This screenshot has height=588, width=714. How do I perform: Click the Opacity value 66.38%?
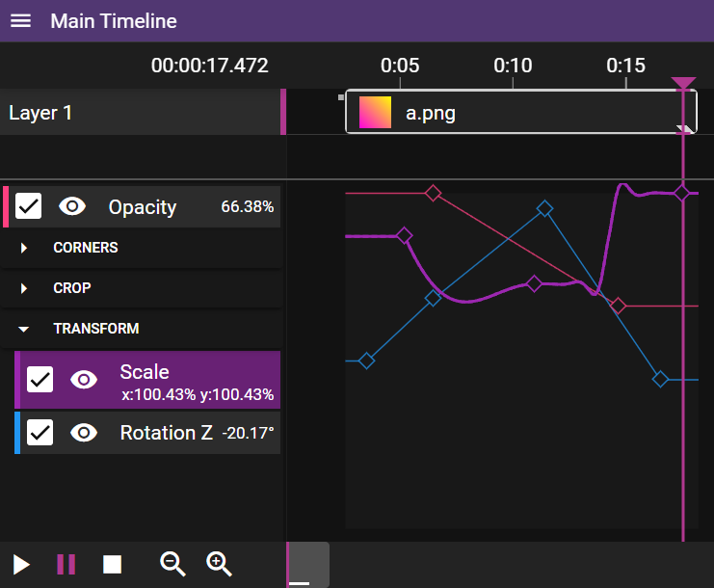(248, 206)
